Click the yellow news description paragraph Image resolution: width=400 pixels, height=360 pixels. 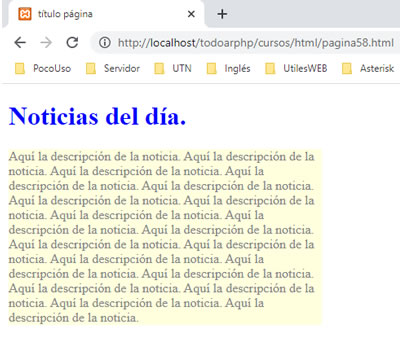coord(165,237)
